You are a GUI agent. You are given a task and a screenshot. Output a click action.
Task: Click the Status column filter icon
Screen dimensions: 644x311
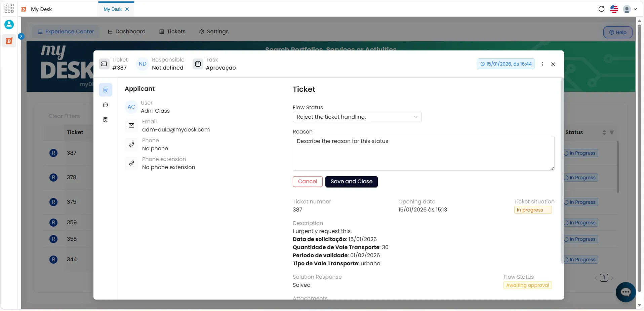612,132
